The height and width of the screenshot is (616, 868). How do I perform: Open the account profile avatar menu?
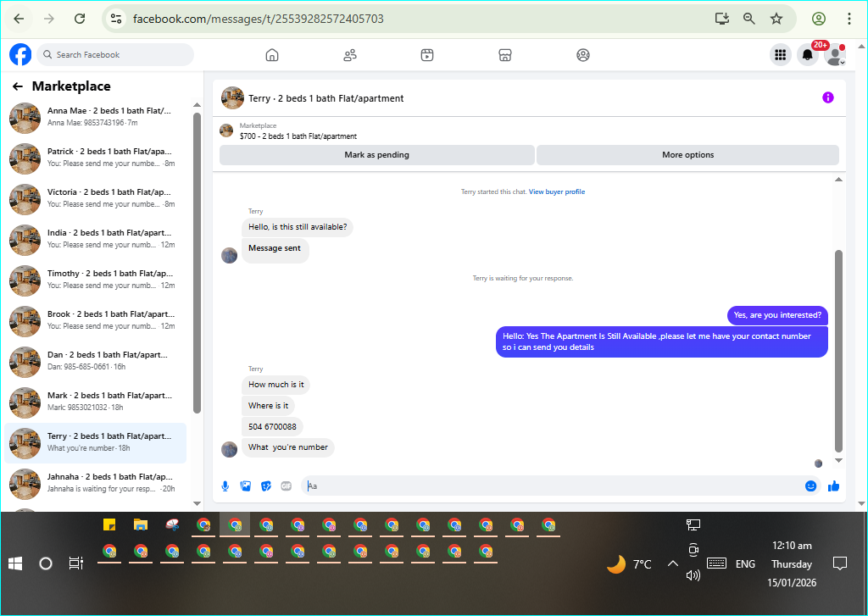(835, 55)
